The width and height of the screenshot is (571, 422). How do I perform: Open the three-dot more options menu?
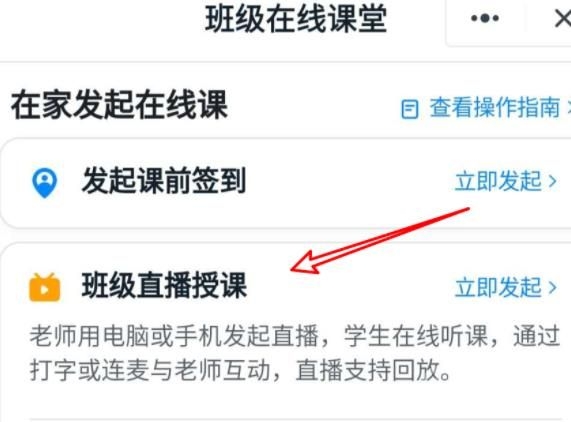pyautogui.click(x=485, y=18)
